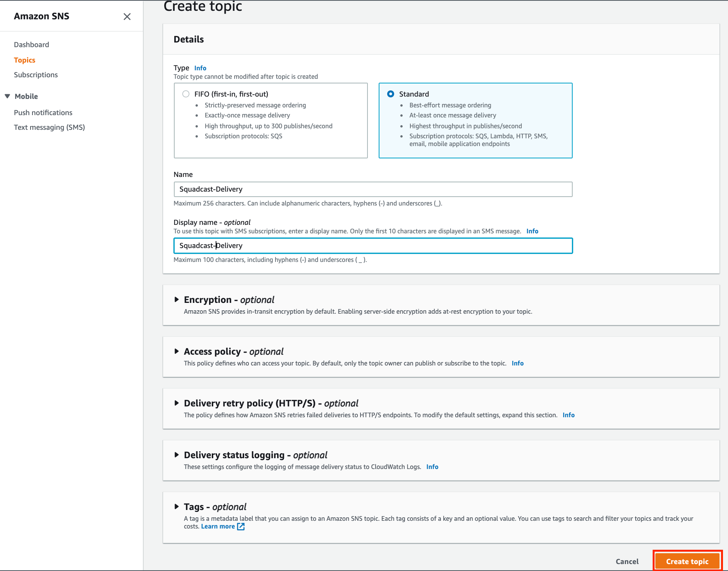Go to Topics in the sidebar
728x571 pixels.
(x=24, y=60)
